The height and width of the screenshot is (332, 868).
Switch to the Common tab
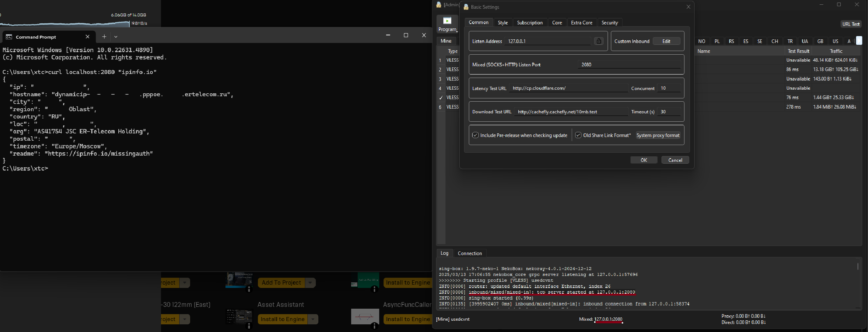(x=478, y=23)
